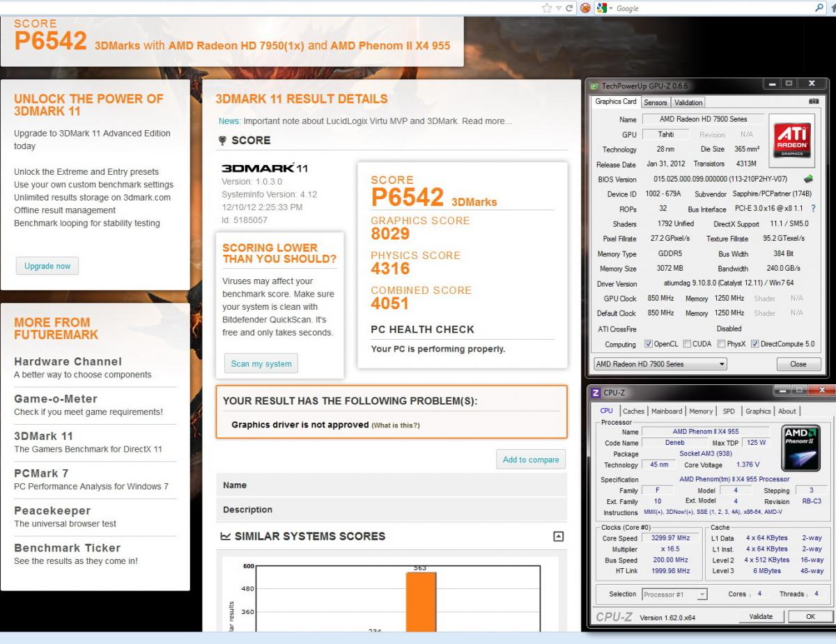Open the Validation tab in GPU-Z
This screenshot has height=644, width=836.
688,102
